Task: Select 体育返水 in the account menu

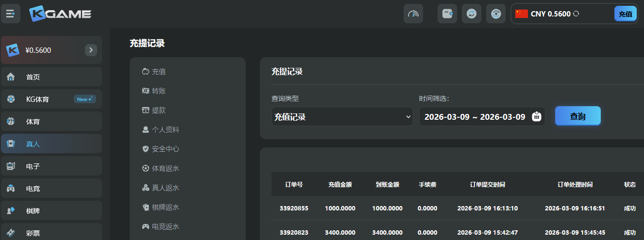Action: 165,168
